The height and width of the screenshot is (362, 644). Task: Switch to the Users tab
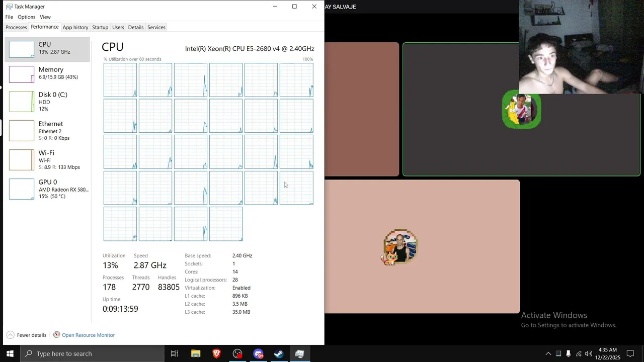pyautogui.click(x=118, y=27)
